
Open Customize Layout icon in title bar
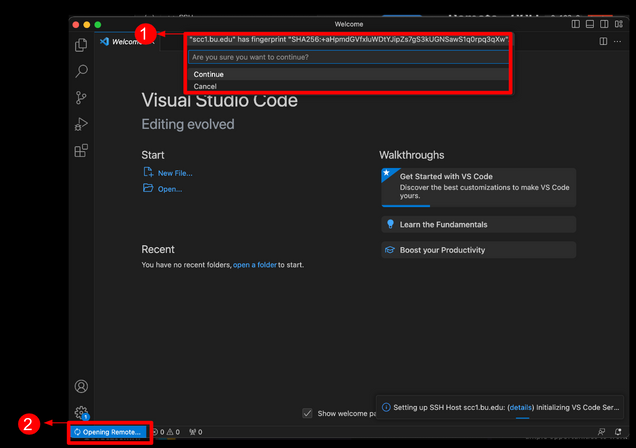coord(619,24)
